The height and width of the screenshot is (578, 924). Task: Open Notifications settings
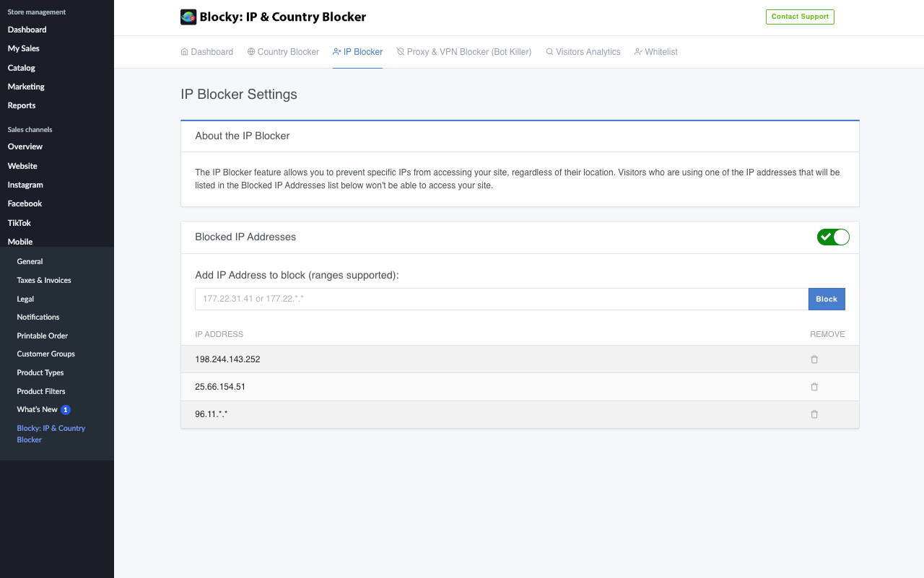pyautogui.click(x=38, y=317)
